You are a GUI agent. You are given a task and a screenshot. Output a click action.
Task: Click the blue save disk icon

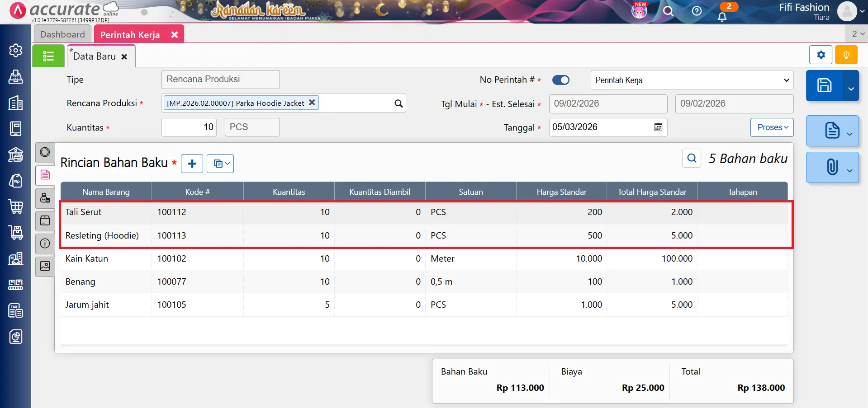[824, 85]
